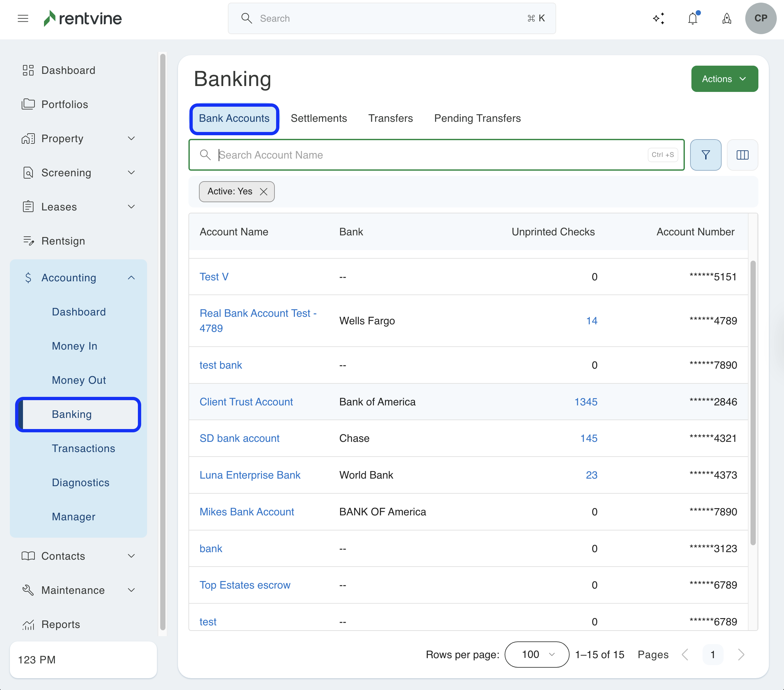Image resolution: width=784 pixels, height=690 pixels.
Task: Collapse the Accounting sidebar section
Action: [x=131, y=278]
